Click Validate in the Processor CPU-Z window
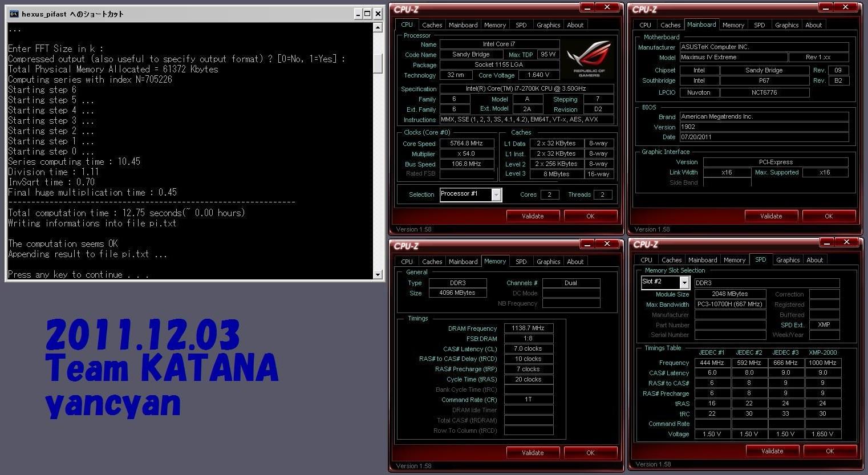The image size is (868, 475). pos(533,216)
